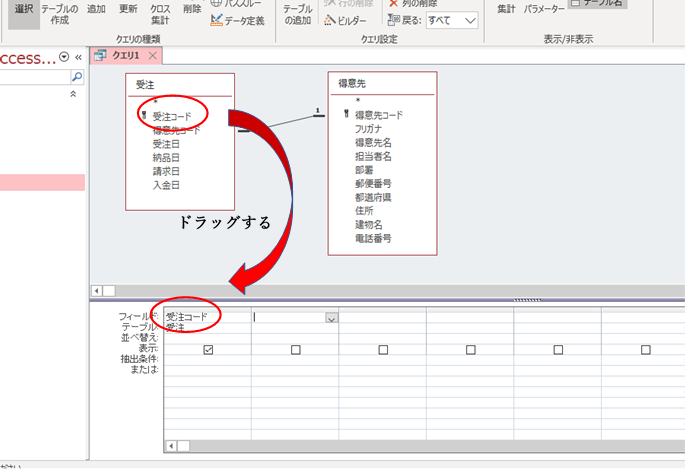Click the key icon beside 受注コード
686x470 pixels.
pos(144,116)
